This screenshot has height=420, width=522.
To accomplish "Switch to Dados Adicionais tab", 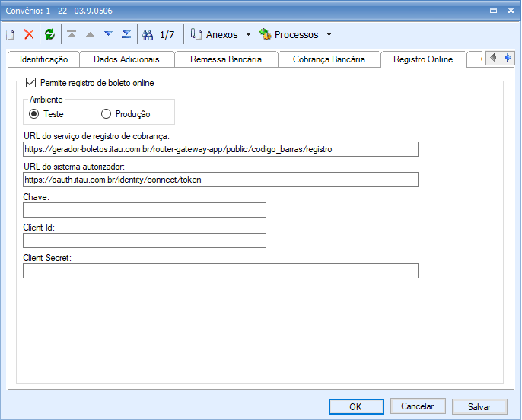I will [x=126, y=59].
